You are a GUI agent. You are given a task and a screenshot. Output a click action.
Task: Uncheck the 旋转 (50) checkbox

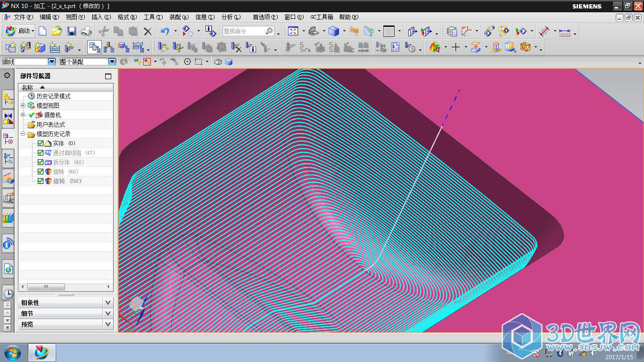[41, 181]
